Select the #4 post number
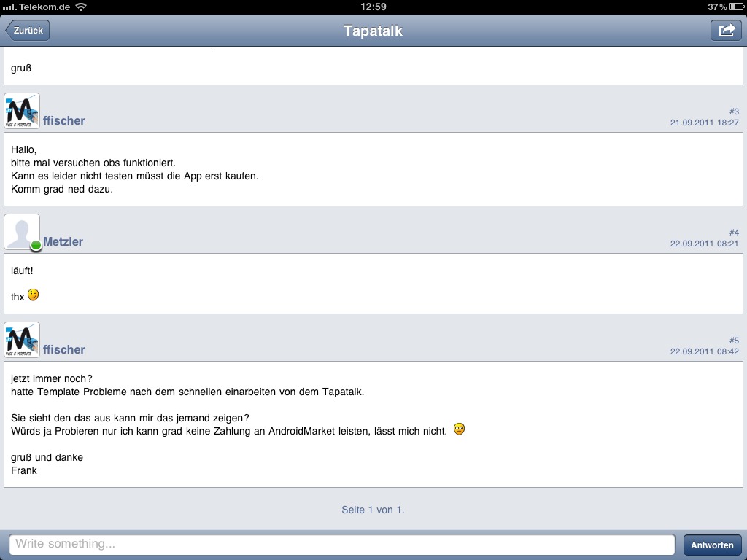 (734, 233)
